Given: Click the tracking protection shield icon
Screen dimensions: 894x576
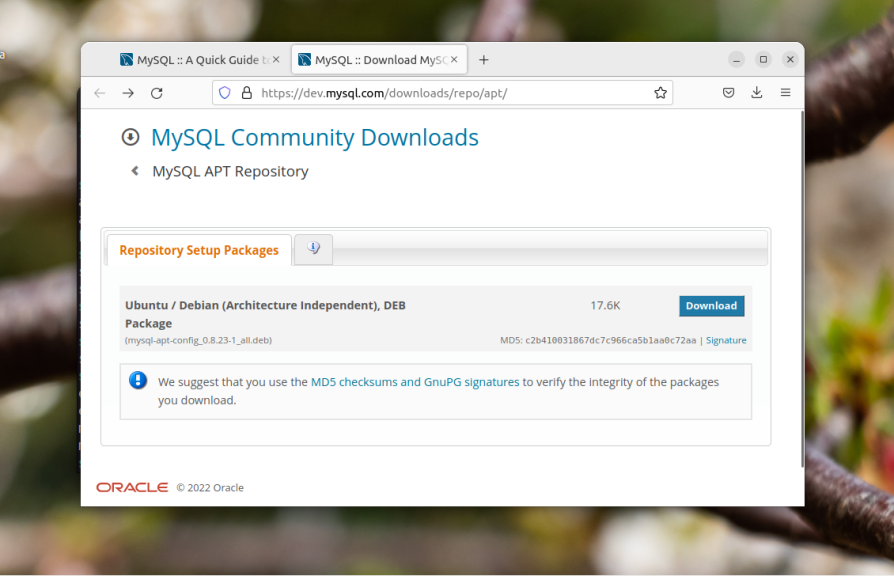Looking at the screenshot, I should pos(225,93).
